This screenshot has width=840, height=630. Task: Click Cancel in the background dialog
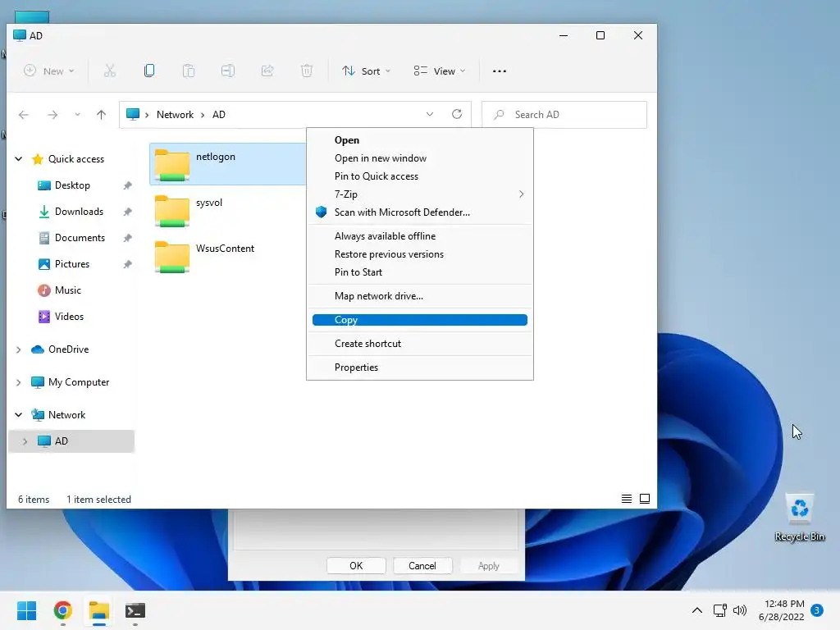click(x=422, y=566)
